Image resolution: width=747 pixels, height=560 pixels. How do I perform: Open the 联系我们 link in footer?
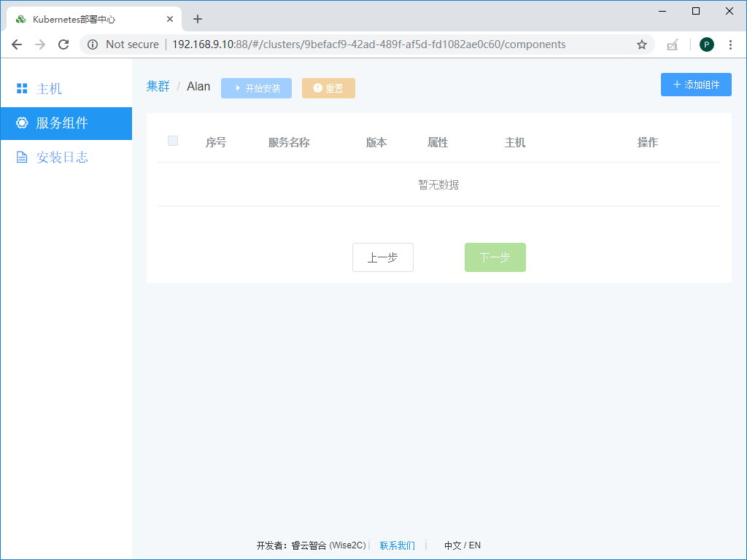(397, 545)
